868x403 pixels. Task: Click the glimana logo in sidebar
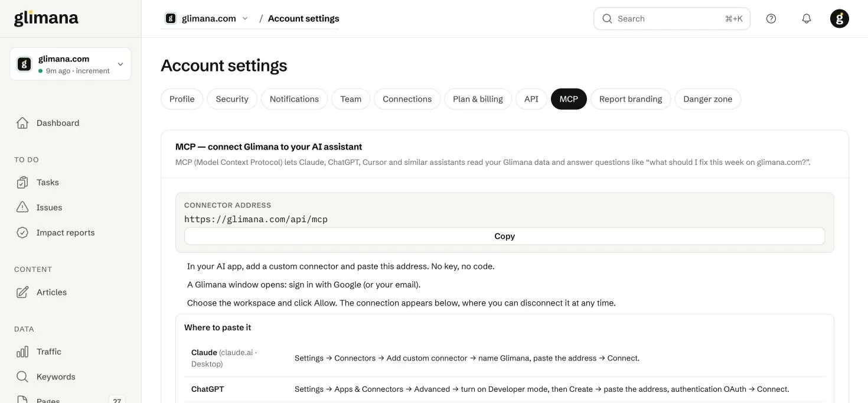46,18
